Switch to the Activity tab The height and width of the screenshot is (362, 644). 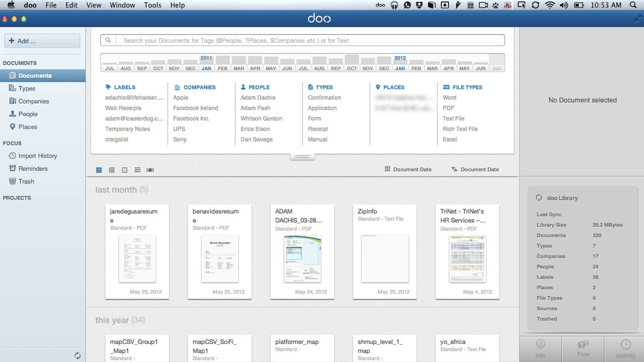pos(625,349)
